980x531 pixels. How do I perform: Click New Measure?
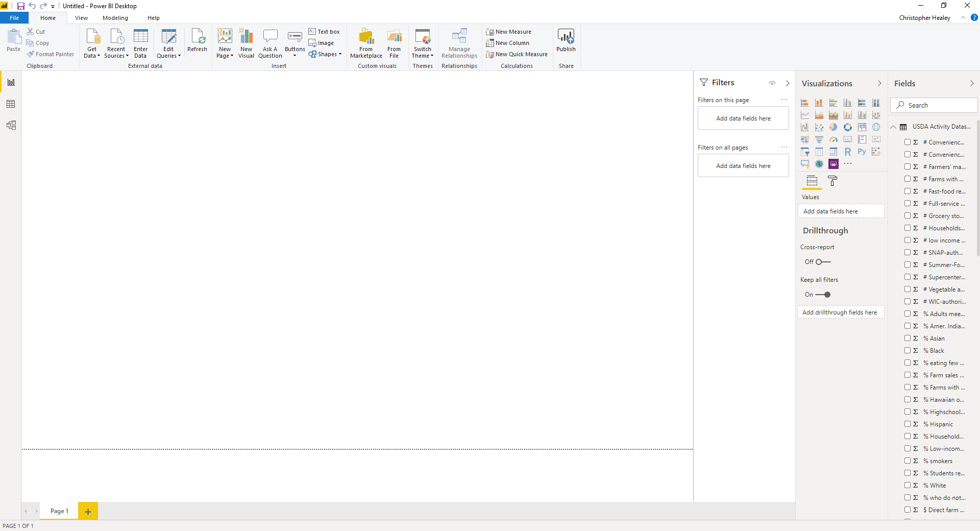509,32
